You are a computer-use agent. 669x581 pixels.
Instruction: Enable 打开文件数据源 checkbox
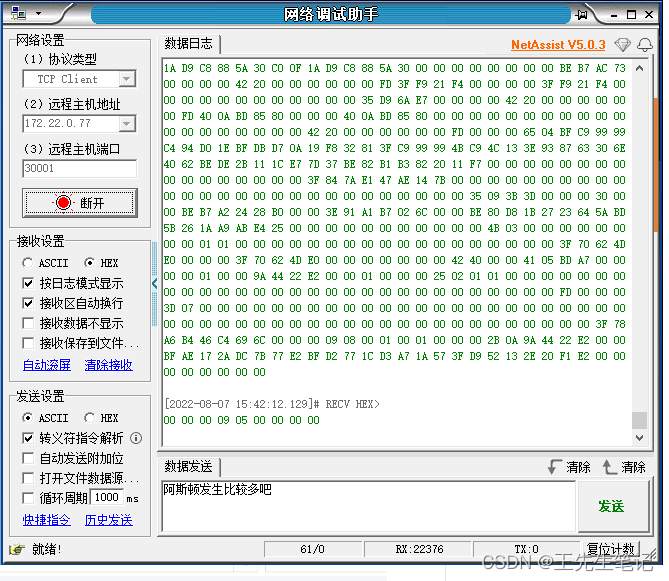[x=28, y=478]
